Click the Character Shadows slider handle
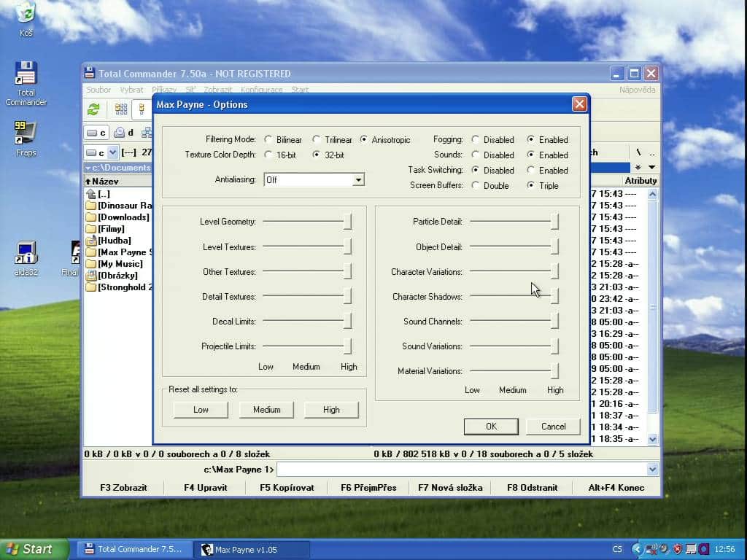The height and width of the screenshot is (560, 747). coord(554,296)
